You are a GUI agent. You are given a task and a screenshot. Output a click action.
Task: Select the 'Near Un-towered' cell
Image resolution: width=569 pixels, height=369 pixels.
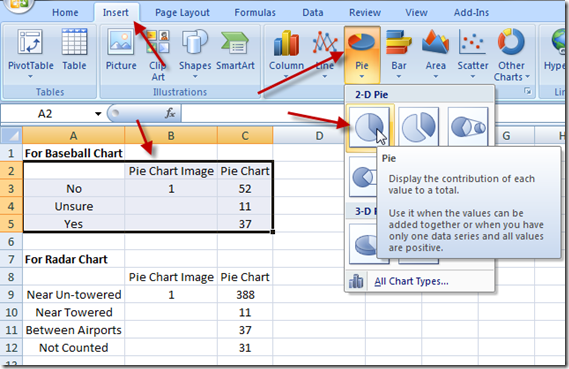click(x=74, y=295)
